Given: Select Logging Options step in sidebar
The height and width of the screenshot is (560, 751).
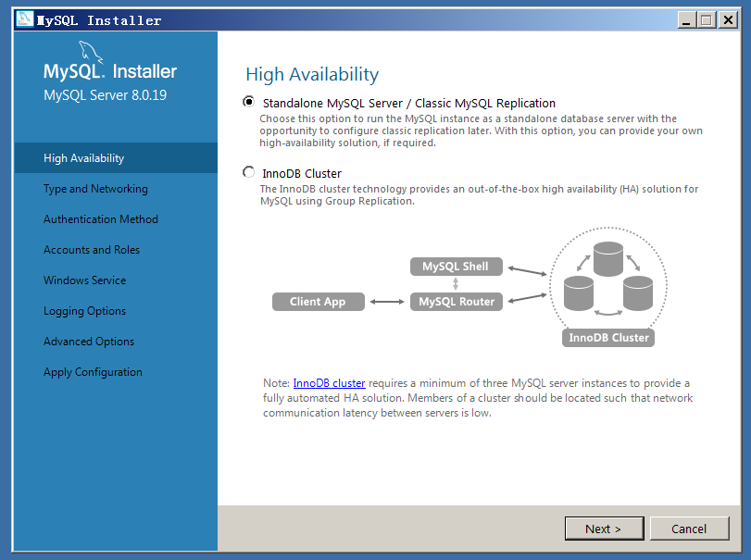Looking at the screenshot, I should [85, 311].
